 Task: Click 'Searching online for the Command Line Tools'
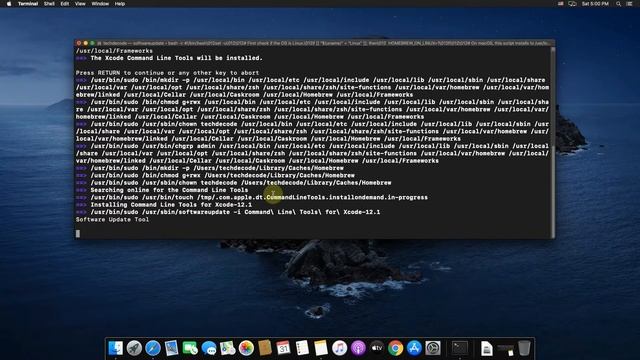[169, 190]
